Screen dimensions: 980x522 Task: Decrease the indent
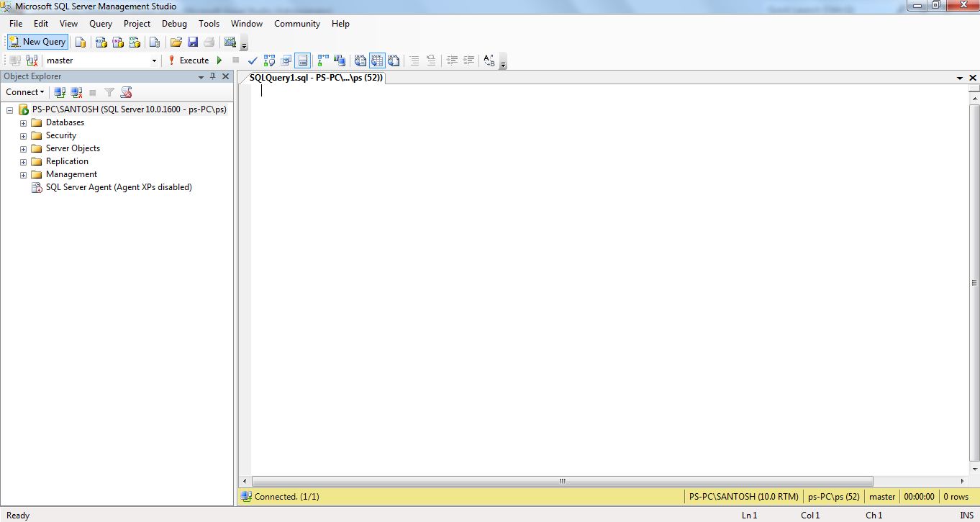[x=452, y=60]
